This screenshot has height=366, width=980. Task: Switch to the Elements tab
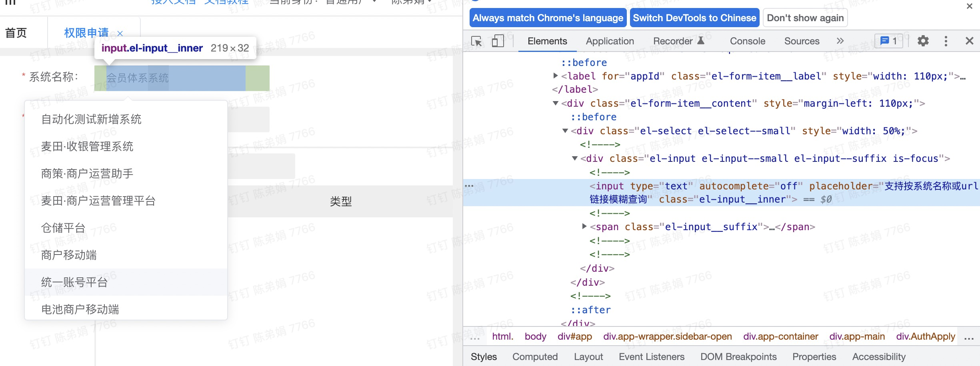point(547,41)
